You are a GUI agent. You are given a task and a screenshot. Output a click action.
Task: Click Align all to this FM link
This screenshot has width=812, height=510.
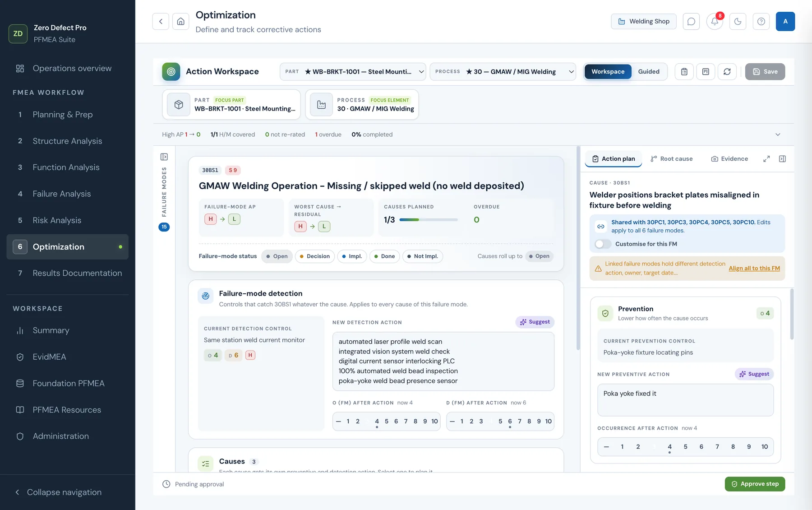(x=754, y=268)
